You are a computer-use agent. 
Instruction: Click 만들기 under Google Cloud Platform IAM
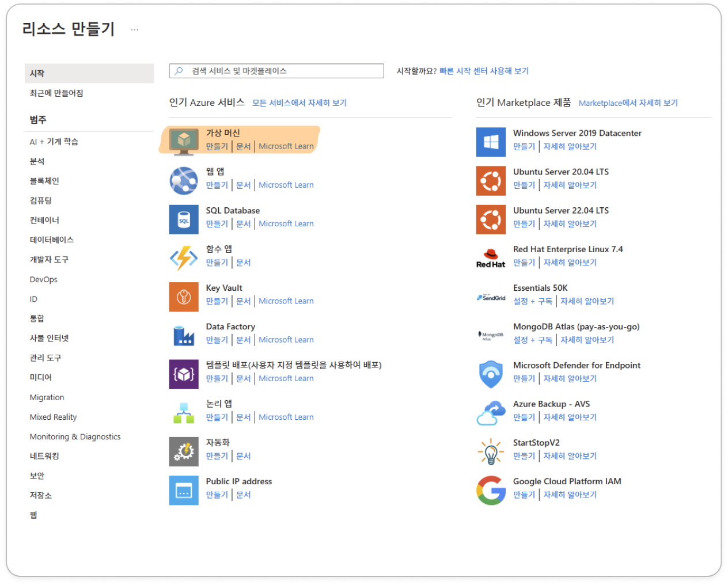coord(524,494)
